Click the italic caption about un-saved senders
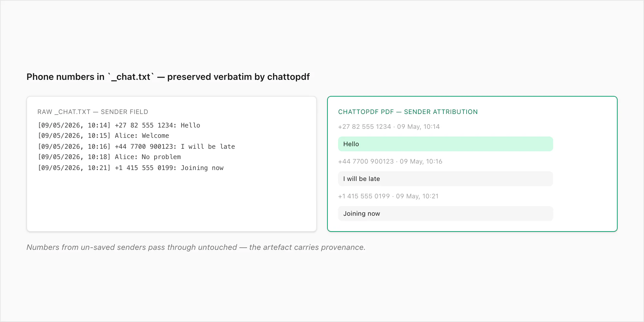 click(196, 247)
